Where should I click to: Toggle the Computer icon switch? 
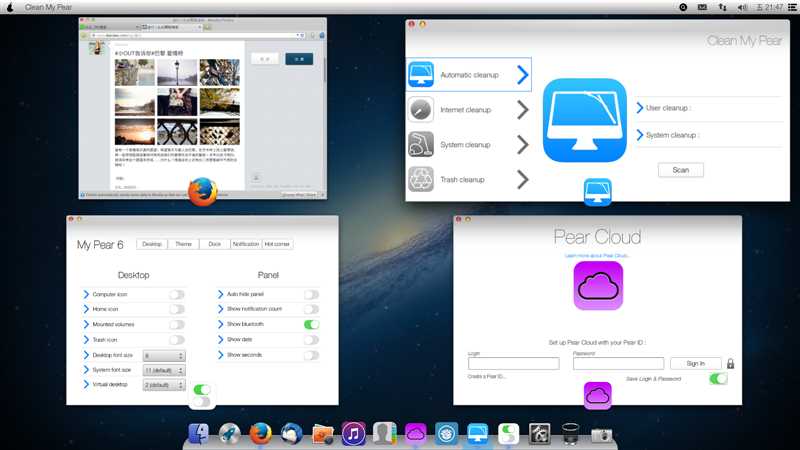tap(177, 294)
